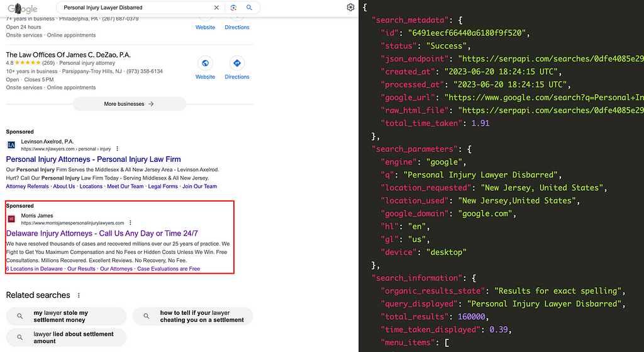Open three-dot menu next to Related searches
The image size is (644, 352).
pos(79,295)
